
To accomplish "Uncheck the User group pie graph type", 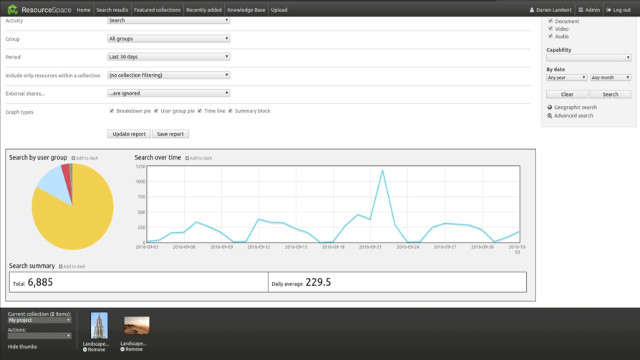I will point(156,111).
